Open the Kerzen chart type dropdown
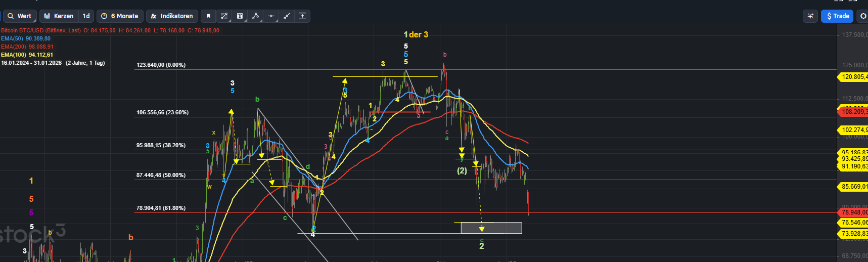The image size is (868, 262). pos(59,16)
